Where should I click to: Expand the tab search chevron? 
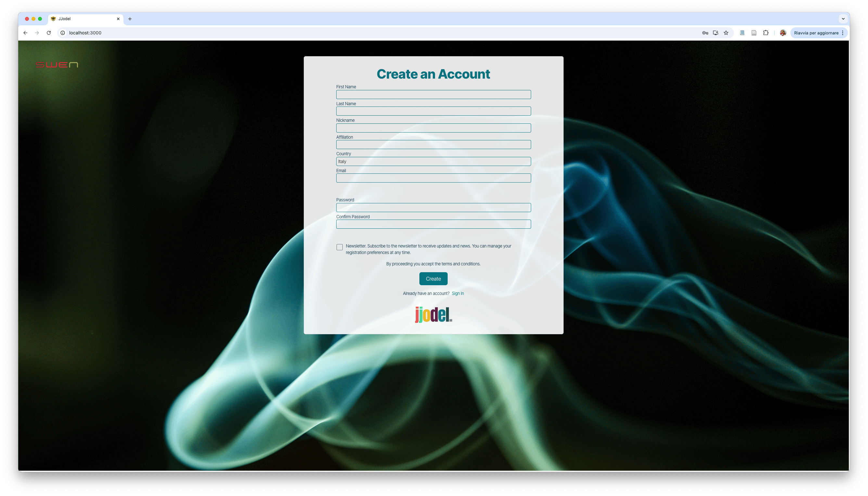843,19
